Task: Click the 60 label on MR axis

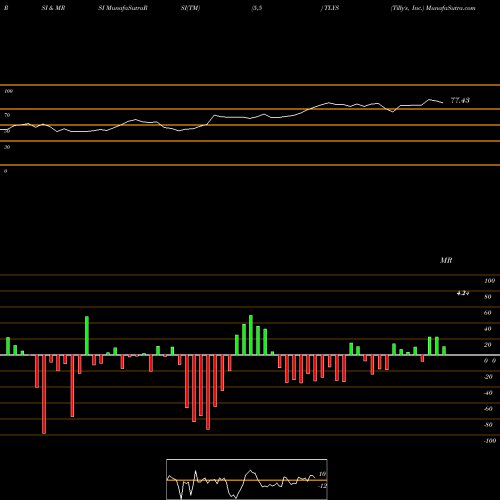Action: 487,313
